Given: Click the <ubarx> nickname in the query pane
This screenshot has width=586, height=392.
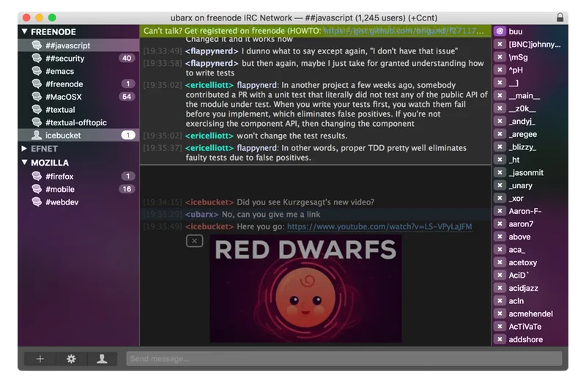Looking at the screenshot, I should point(201,215).
